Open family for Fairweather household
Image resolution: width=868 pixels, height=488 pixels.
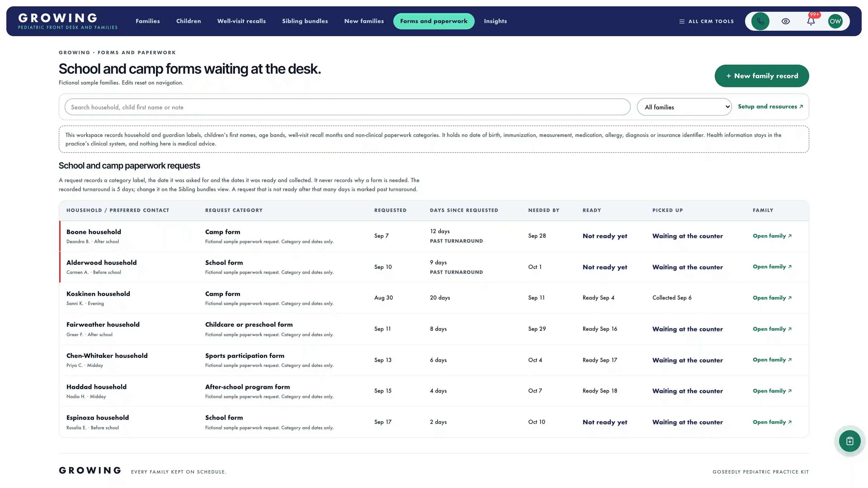772,329
